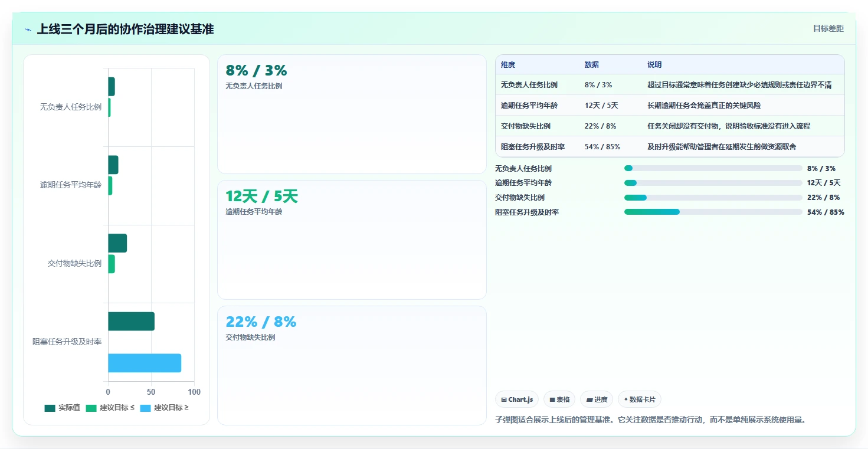
Task: Click the green target bar for 交付物缺失比例
Action: (112, 264)
